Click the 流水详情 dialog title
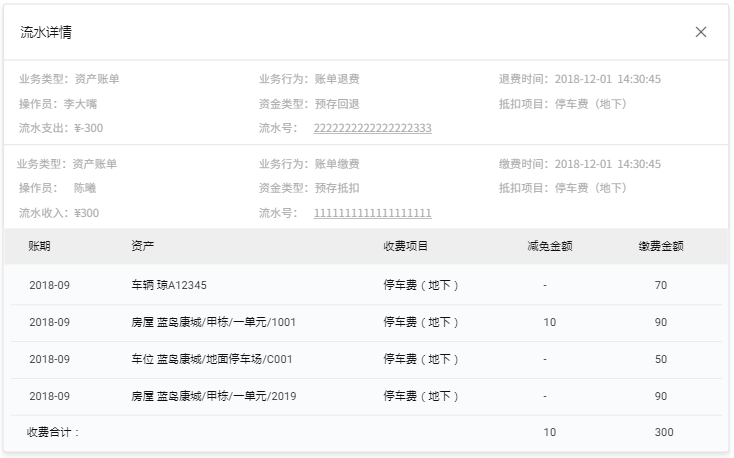 (x=46, y=32)
